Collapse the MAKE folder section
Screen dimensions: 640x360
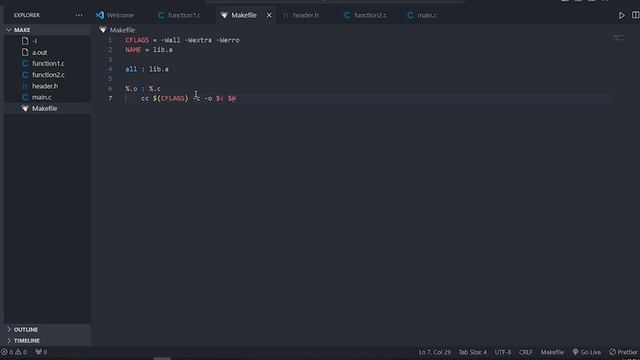click(47, 30)
